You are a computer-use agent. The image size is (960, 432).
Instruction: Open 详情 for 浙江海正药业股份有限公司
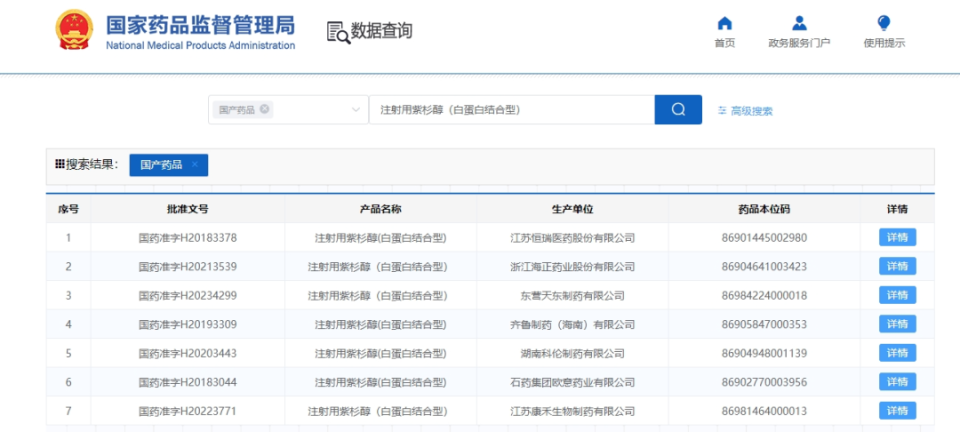point(898,266)
